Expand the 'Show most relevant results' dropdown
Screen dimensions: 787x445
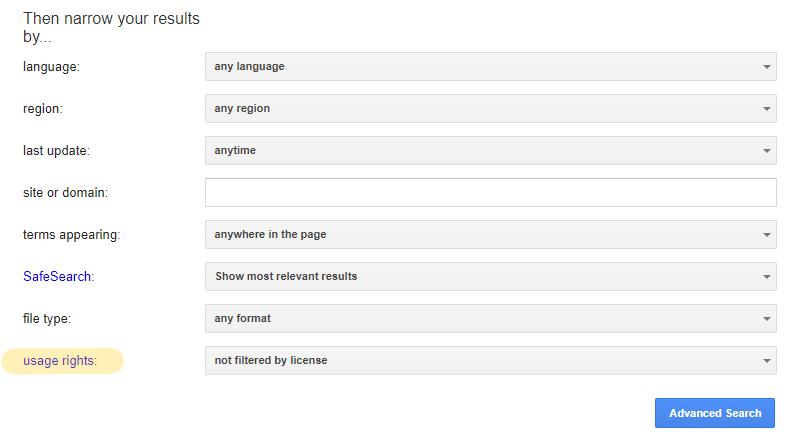tap(490, 277)
